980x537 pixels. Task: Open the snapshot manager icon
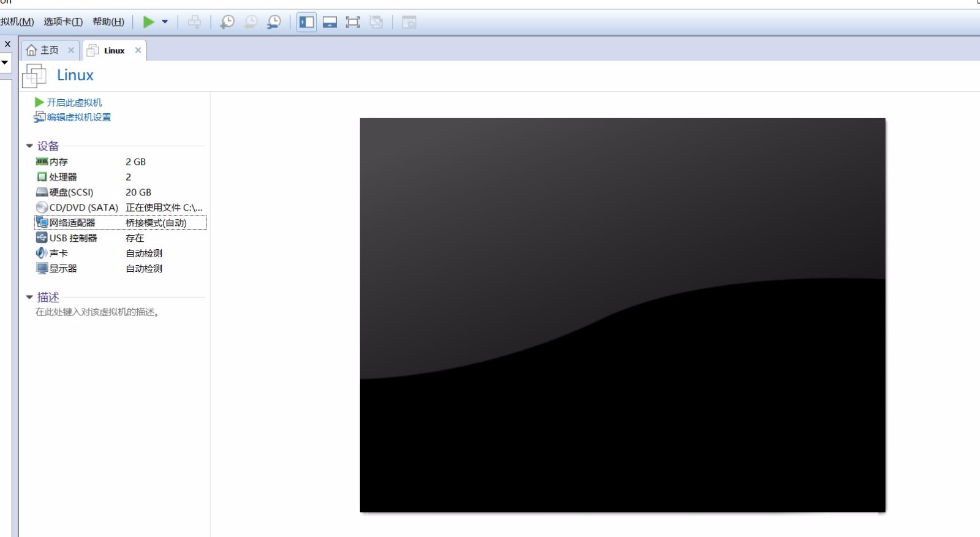(274, 22)
